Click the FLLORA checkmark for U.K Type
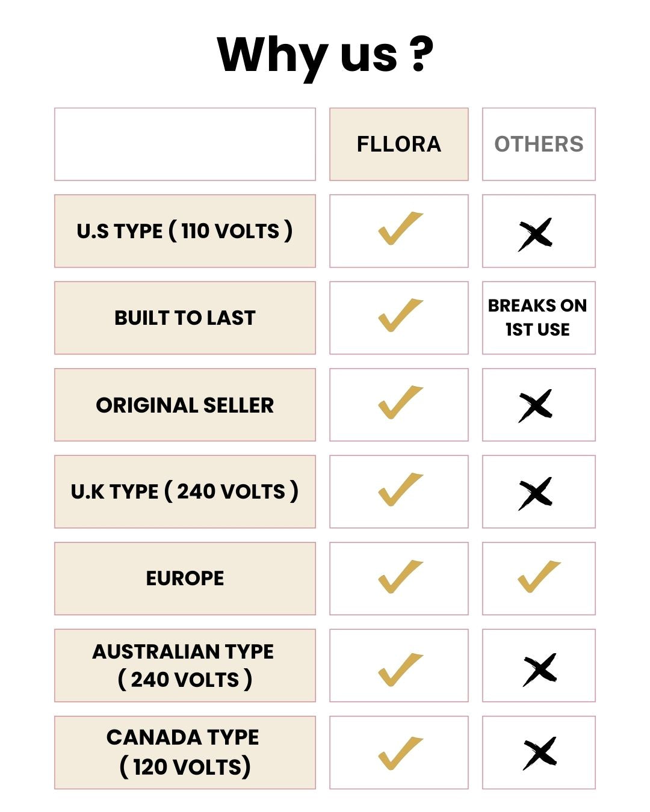Image resolution: width=650 pixels, height=812 pixels. click(400, 490)
